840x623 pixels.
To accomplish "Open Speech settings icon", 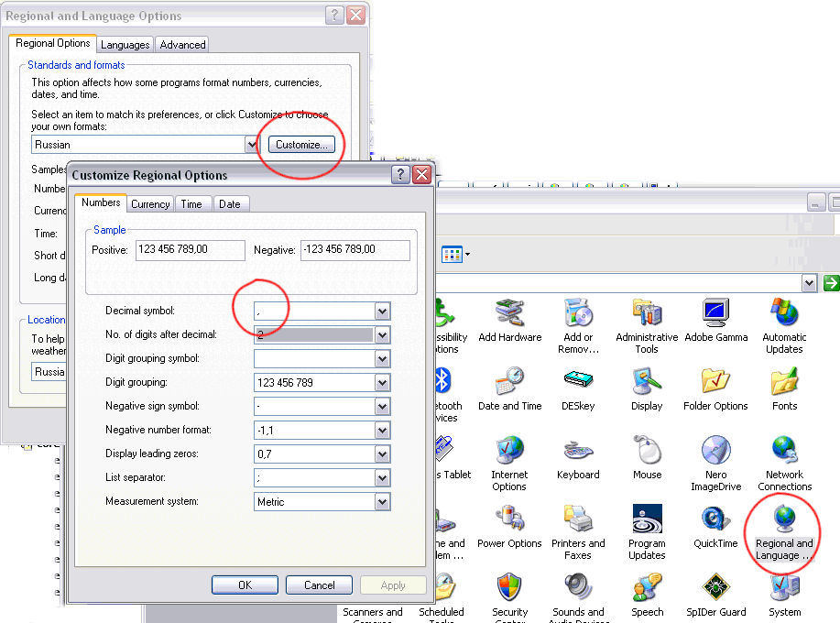I will [647, 587].
